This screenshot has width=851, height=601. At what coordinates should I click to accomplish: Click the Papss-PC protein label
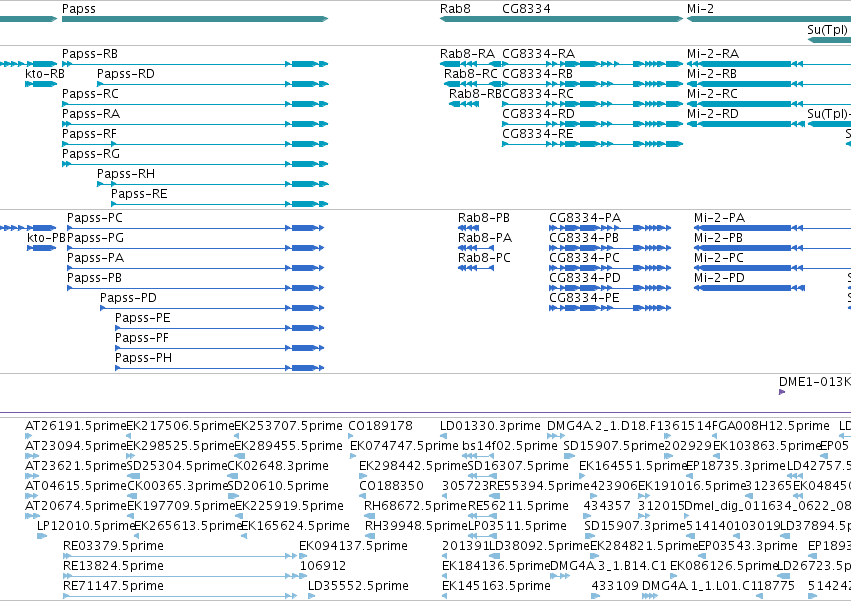coord(94,218)
